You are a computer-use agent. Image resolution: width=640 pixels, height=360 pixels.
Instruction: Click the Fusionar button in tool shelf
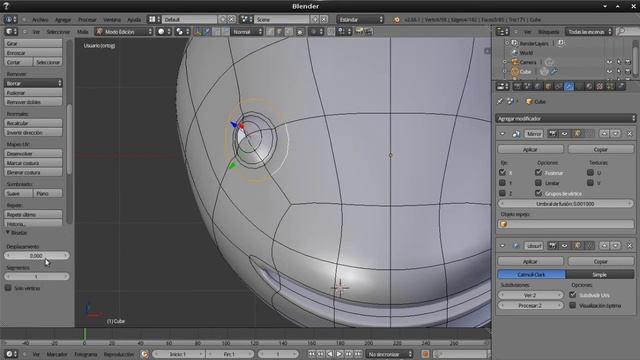coord(33,93)
